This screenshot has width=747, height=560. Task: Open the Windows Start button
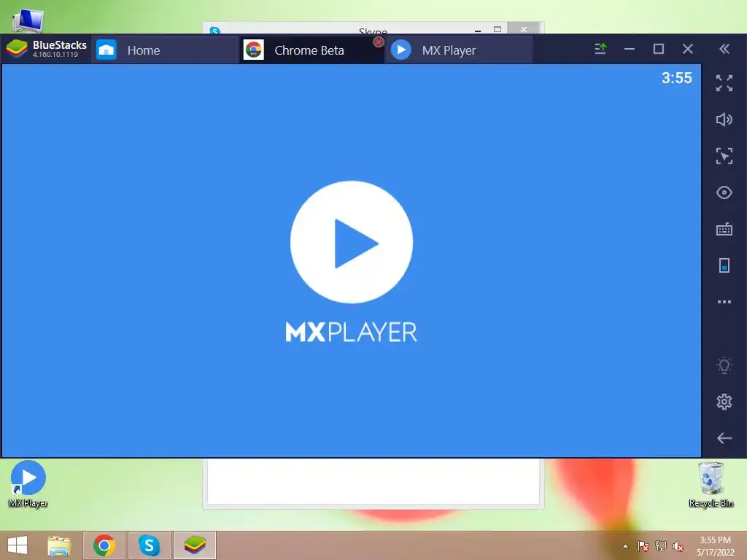[18, 545]
